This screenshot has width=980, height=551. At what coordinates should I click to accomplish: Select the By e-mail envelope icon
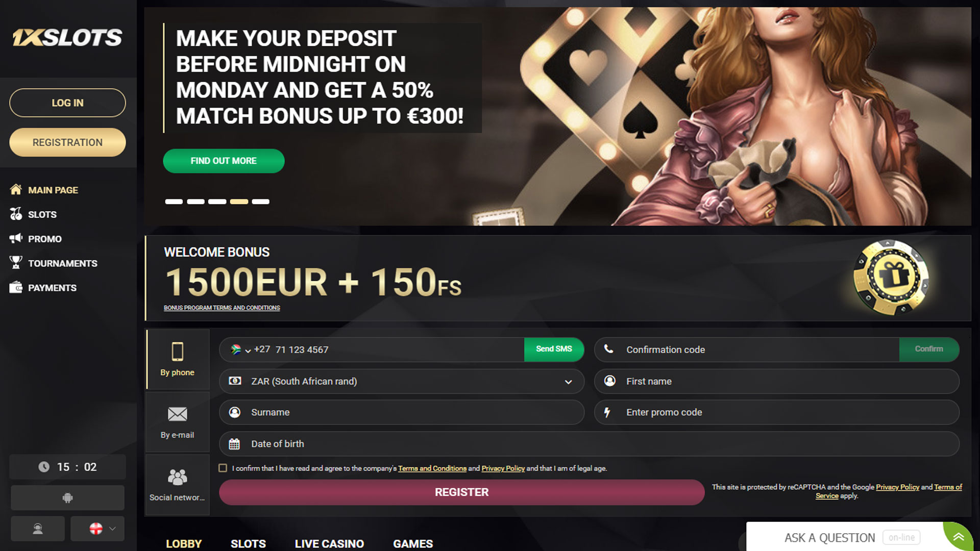tap(178, 414)
